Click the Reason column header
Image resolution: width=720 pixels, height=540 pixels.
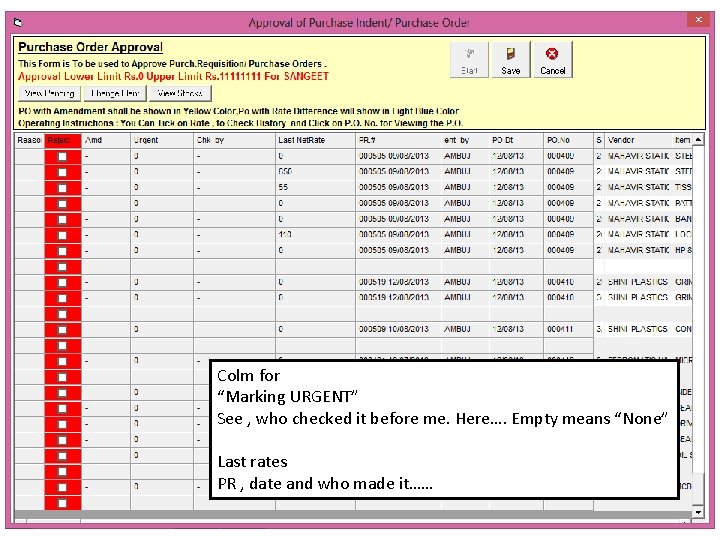pos(29,140)
